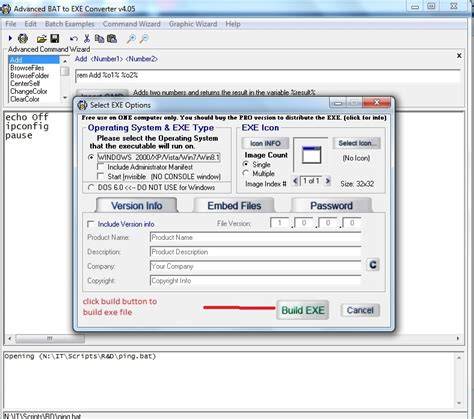Click the Paste clipboard toolbar icon

pyautogui.click(x=112, y=39)
